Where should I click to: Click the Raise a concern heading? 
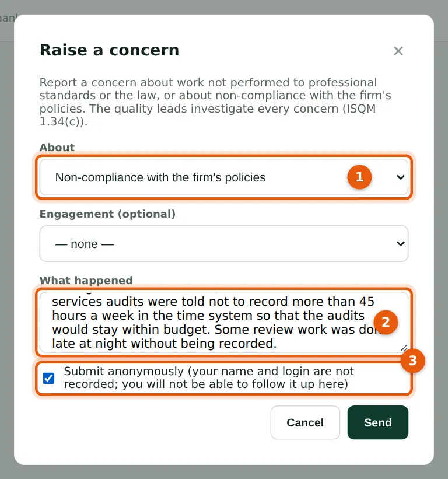109,50
